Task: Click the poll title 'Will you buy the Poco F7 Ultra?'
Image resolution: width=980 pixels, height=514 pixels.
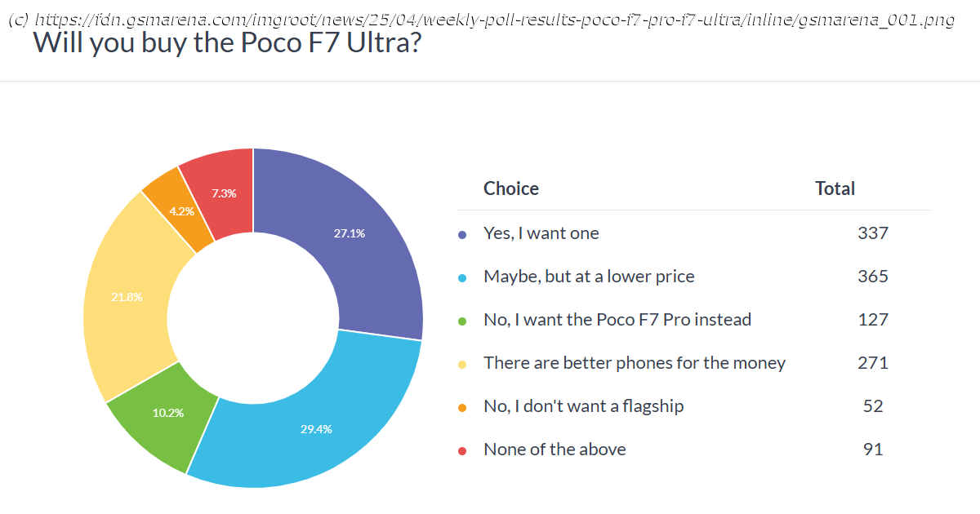Action: click(x=228, y=42)
